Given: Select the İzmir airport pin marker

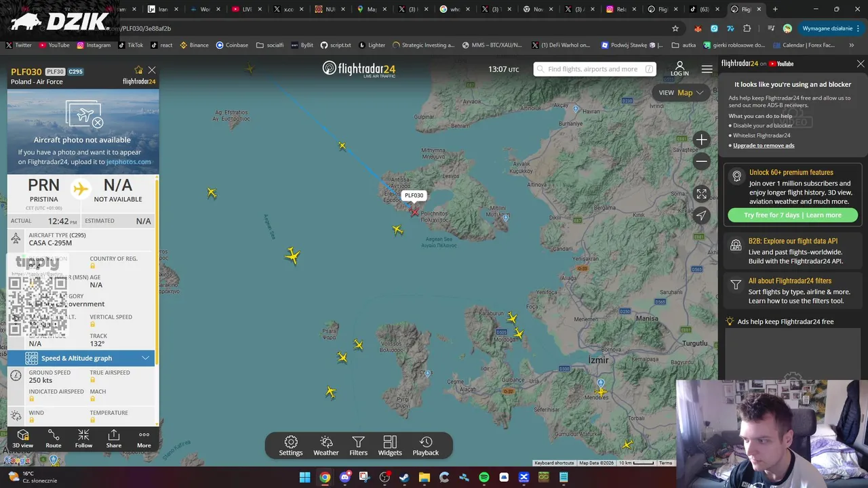Looking at the screenshot, I should [600, 384].
